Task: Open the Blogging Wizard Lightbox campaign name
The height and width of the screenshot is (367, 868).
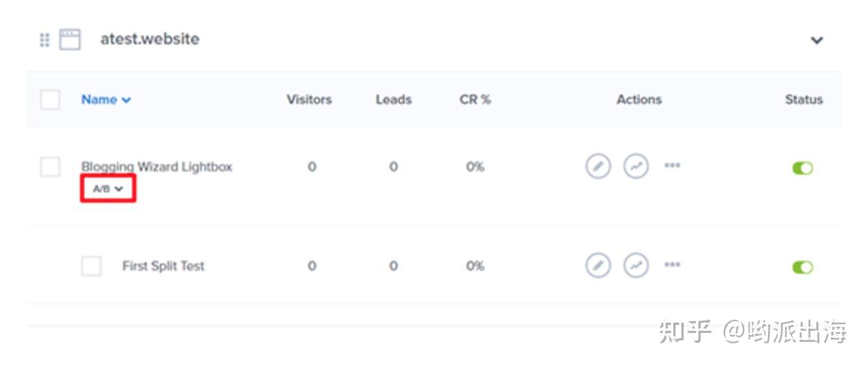Action: [156, 167]
